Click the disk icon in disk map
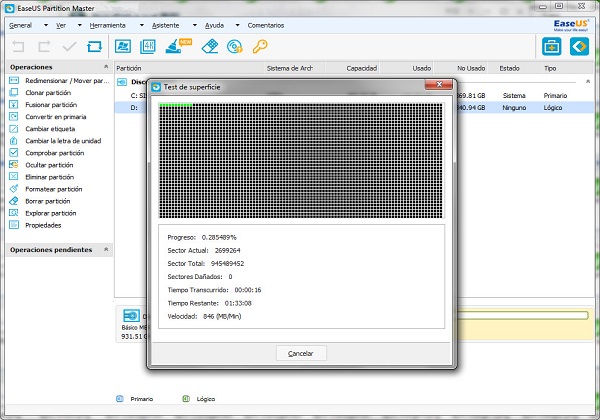This screenshot has height=420, width=600. pos(131,316)
